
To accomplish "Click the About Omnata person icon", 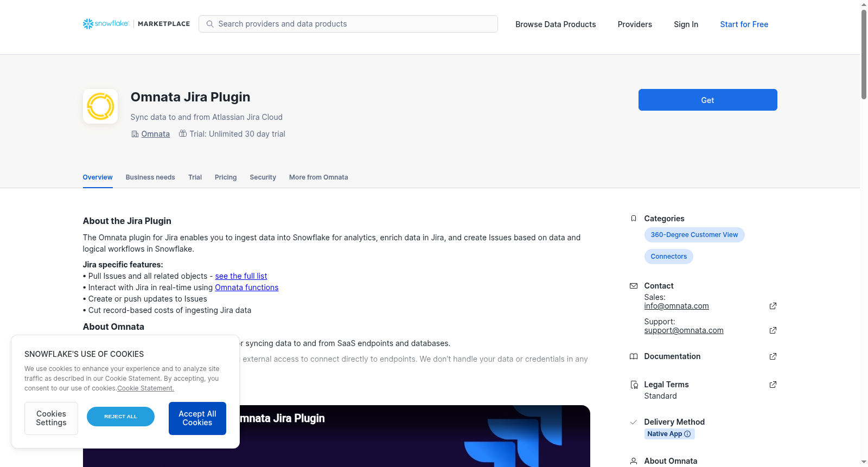I will (634, 461).
